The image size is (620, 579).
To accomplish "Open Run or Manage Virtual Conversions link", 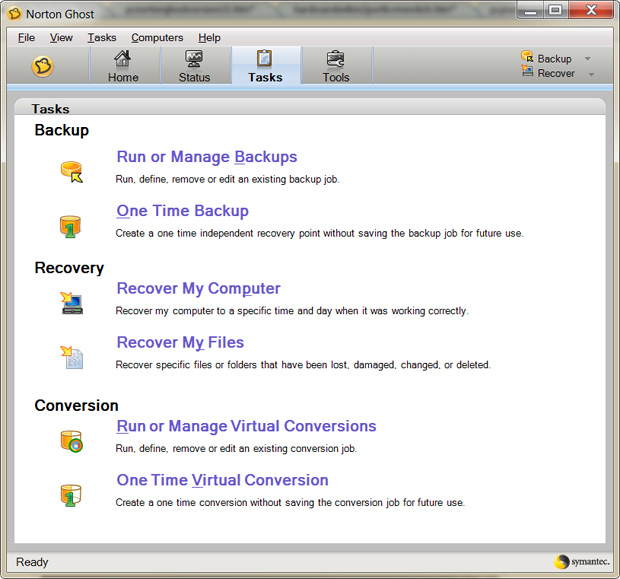I will point(246,426).
